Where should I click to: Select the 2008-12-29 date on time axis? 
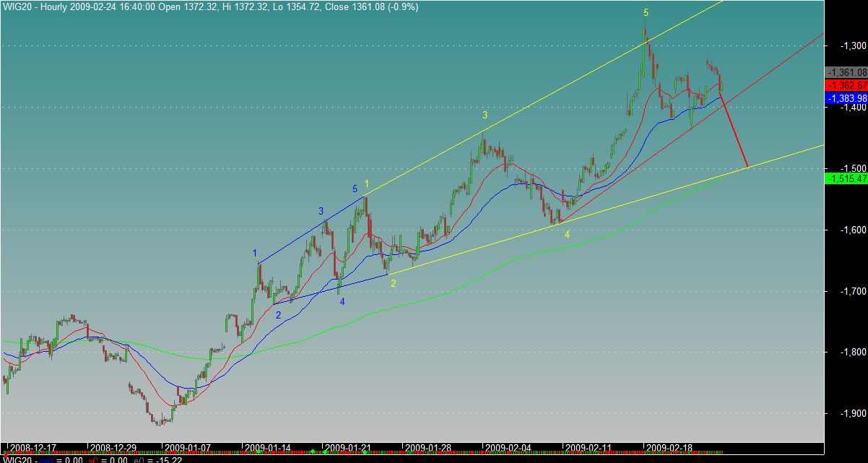pos(113,448)
